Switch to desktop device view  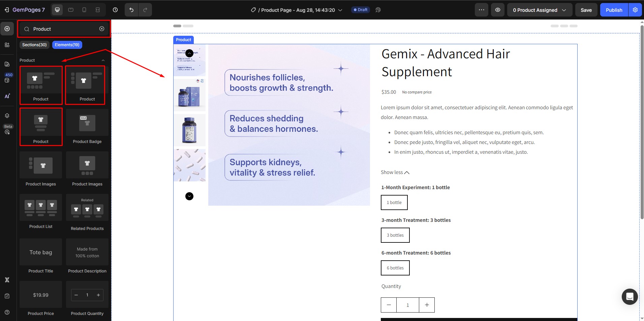[57, 10]
